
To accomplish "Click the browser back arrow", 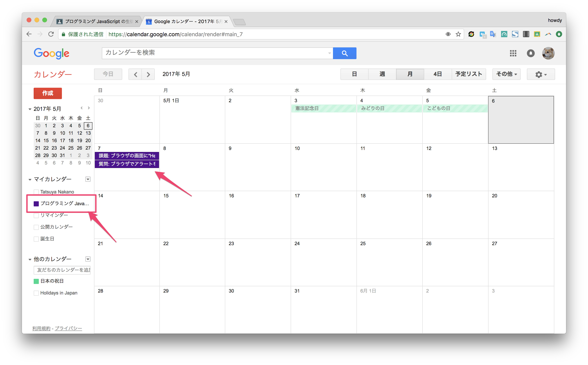I will pos(29,34).
